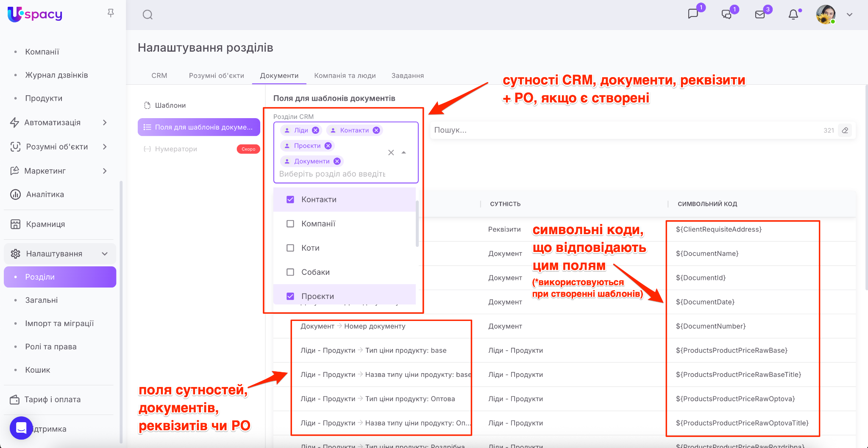Check the Компанії checkbox
The width and height of the screenshot is (868, 448).
click(290, 224)
